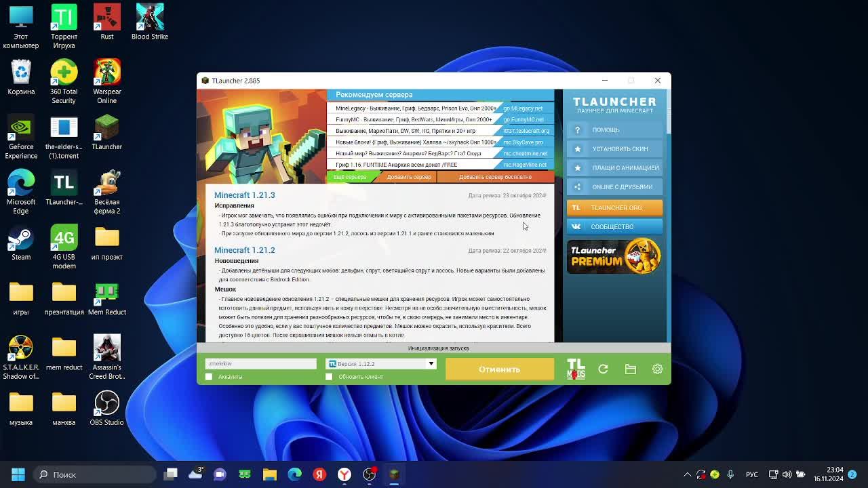Open the игры folder
The image size is (868, 488).
(21, 298)
